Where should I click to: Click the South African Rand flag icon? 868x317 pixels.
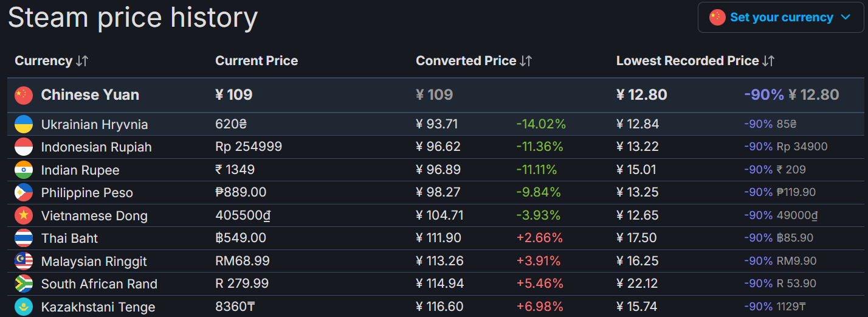pos(24,284)
